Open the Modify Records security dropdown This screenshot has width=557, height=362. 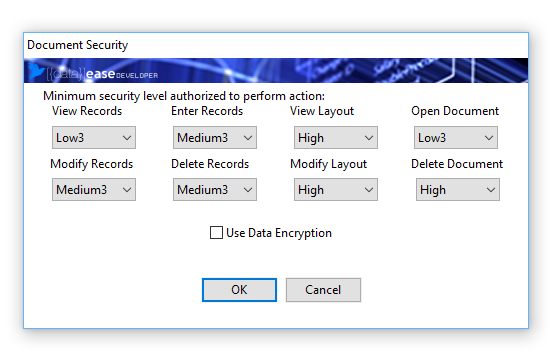point(94,190)
